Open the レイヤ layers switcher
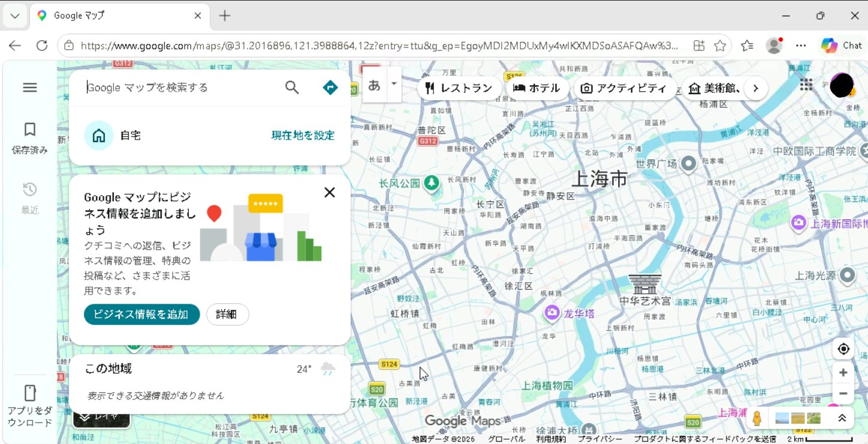868x444 pixels. coord(102,418)
